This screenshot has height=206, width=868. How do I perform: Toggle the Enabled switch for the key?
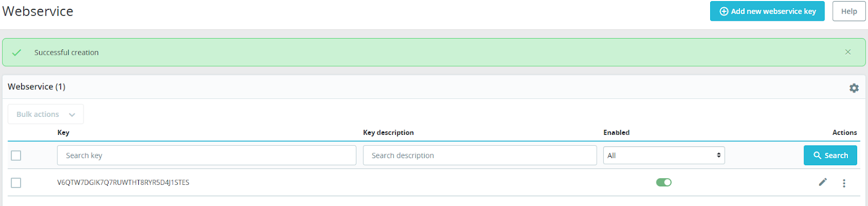[664, 182]
